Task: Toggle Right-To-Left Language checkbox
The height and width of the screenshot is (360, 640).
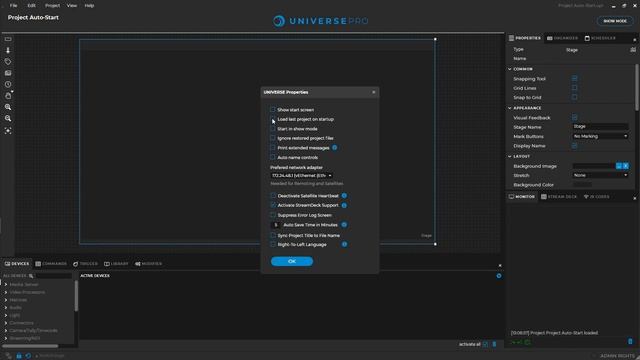Action: click(273, 244)
